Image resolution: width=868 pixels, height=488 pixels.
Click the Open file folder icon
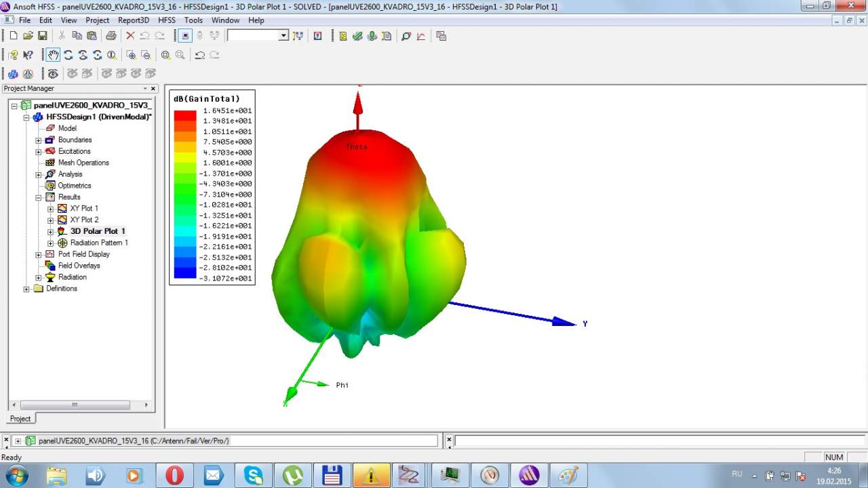point(28,36)
